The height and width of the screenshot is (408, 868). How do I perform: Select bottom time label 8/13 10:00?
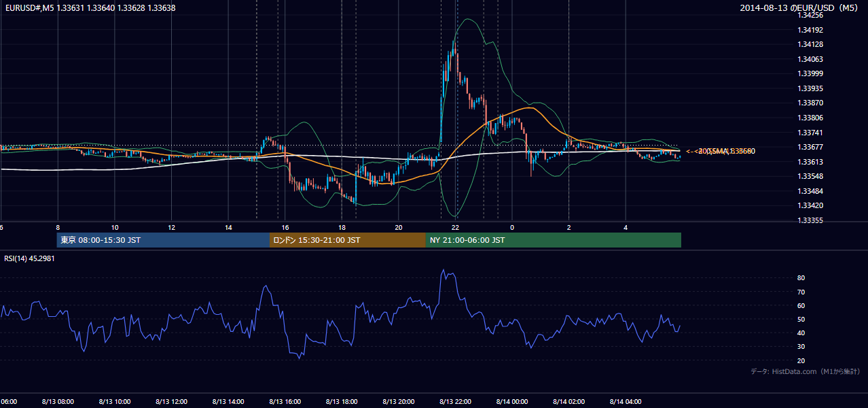[x=114, y=401]
